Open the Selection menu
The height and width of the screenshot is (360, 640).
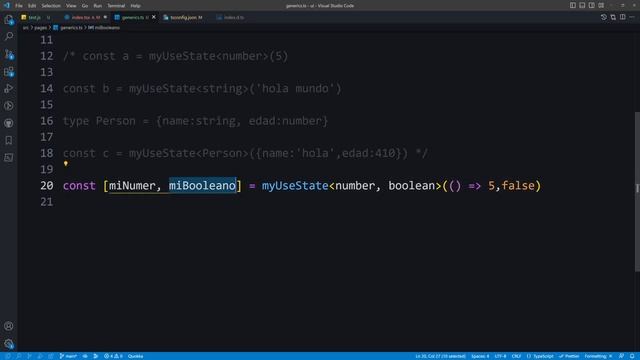[x=51, y=6]
